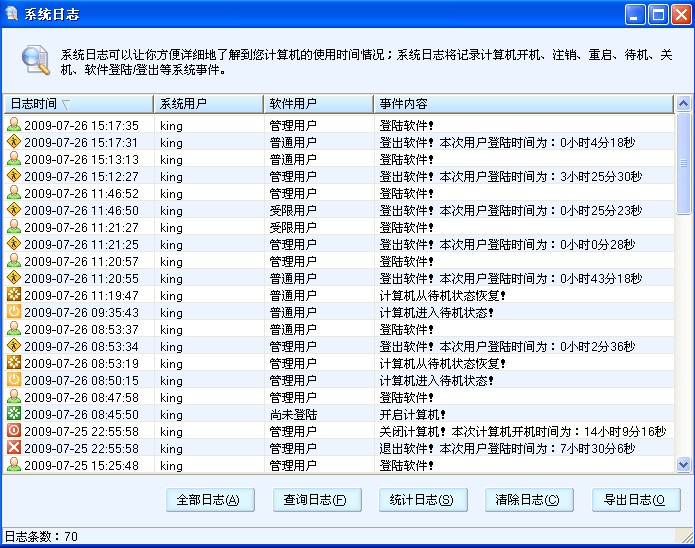Click 受限用户 cell at 11:21:27
This screenshot has width=695, height=548.
[293, 227]
